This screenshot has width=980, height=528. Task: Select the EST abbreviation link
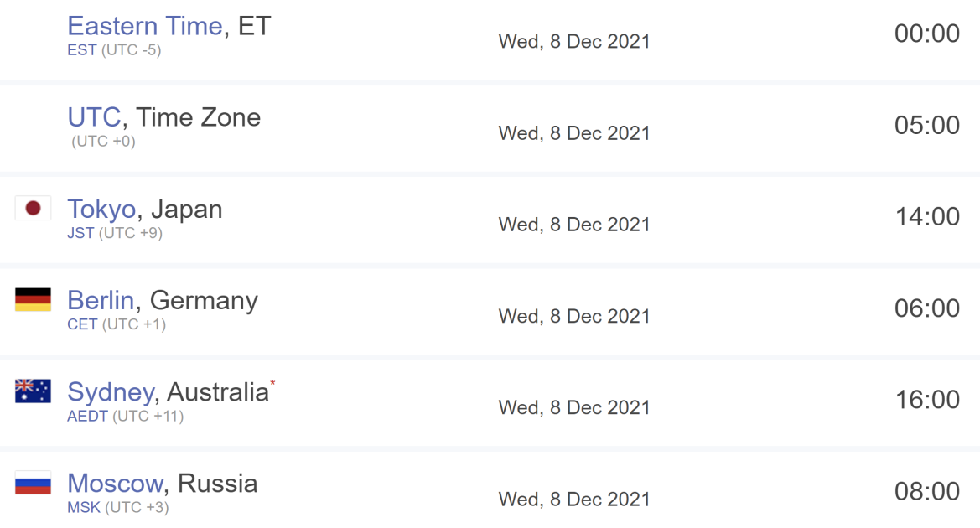(x=82, y=50)
